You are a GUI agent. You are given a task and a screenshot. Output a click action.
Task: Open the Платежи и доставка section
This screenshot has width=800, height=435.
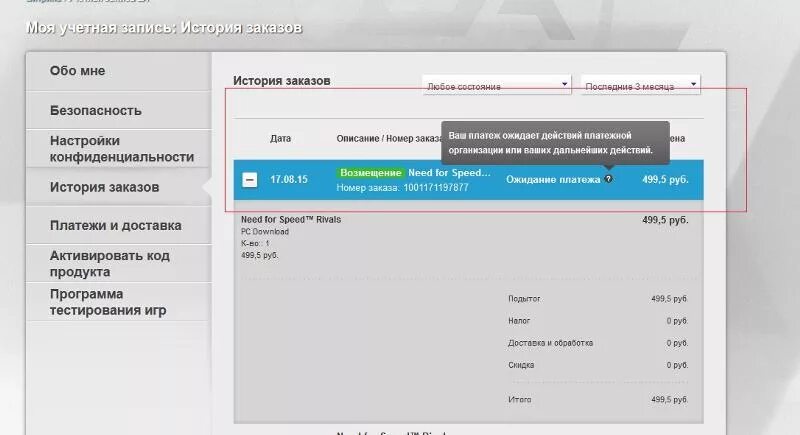[118, 225]
